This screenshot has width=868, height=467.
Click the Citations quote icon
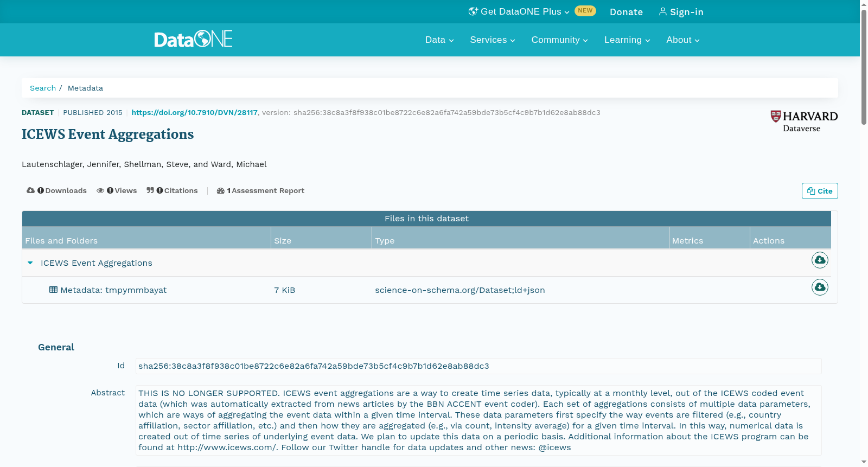[150, 190]
